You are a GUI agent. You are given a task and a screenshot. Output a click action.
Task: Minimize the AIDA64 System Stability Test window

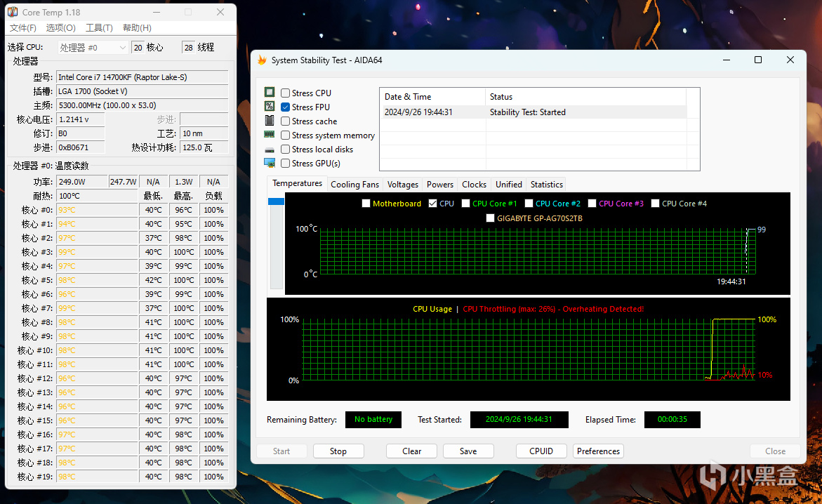click(726, 60)
